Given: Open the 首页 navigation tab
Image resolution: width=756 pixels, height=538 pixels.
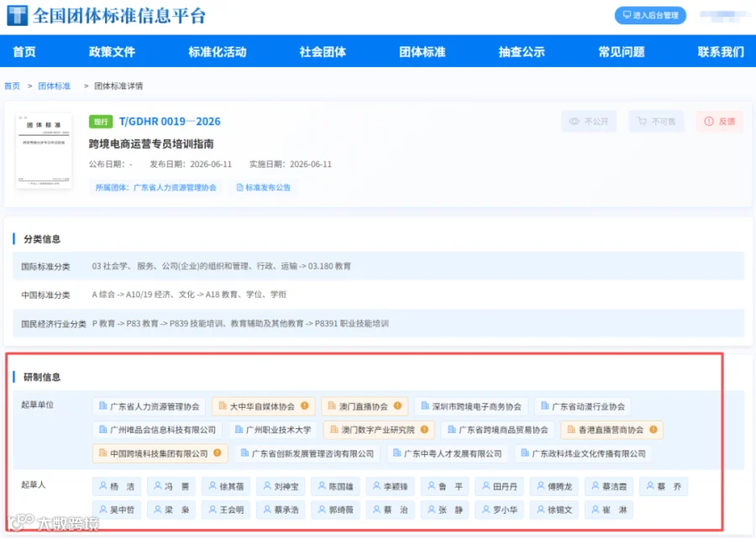Looking at the screenshot, I should [x=24, y=51].
